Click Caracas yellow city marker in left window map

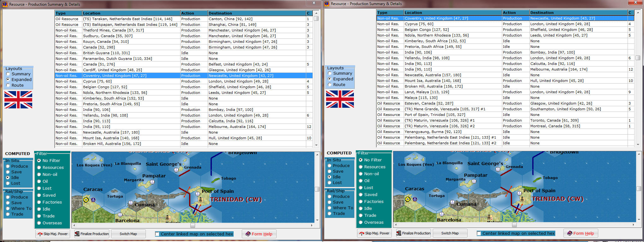[x=86, y=200]
